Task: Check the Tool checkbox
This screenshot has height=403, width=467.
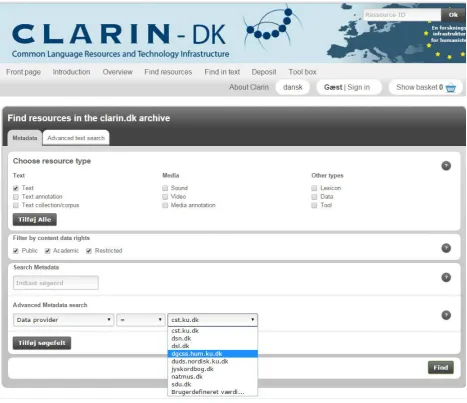Action: (314, 205)
